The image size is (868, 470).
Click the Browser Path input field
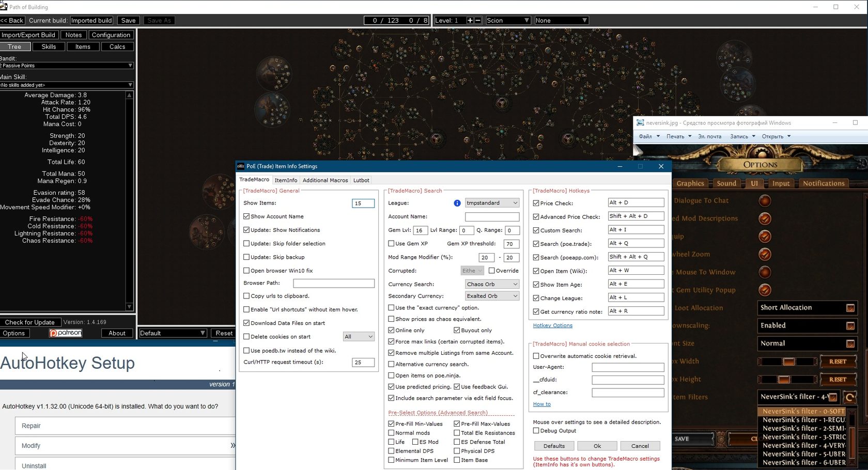(x=334, y=283)
